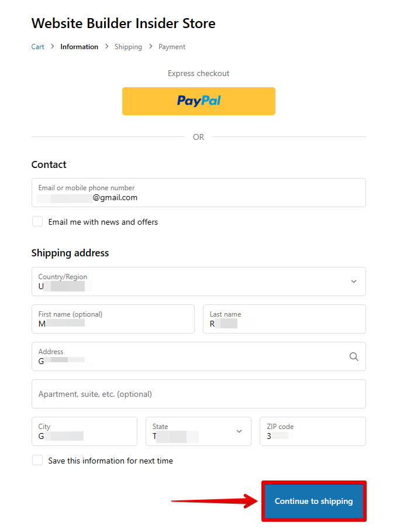
Task: Select the Shipping breadcrumb step
Action: click(x=128, y=47)
